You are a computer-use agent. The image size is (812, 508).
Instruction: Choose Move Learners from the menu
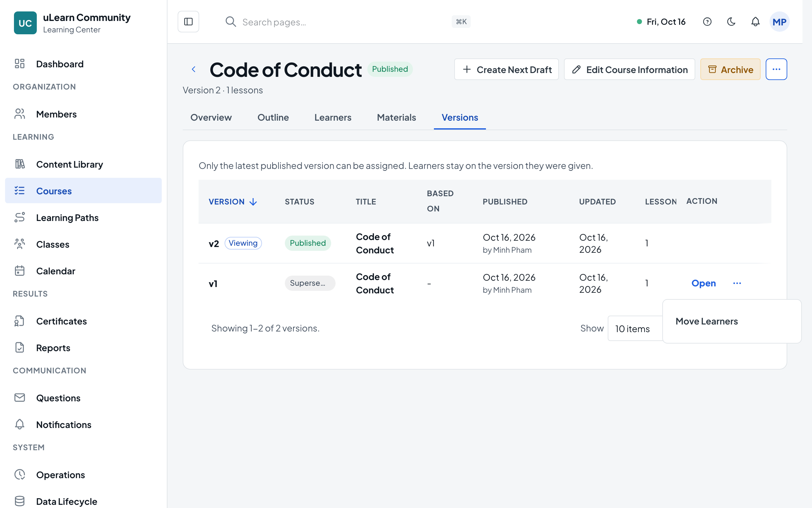pyautogui.click(x=732, y=321)
